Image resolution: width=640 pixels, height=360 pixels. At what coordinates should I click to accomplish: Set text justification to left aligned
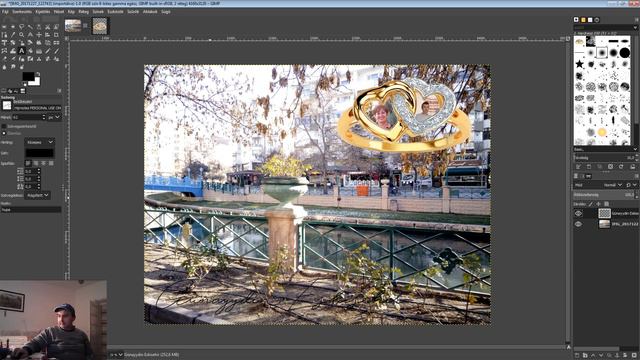tap(28, 163)
